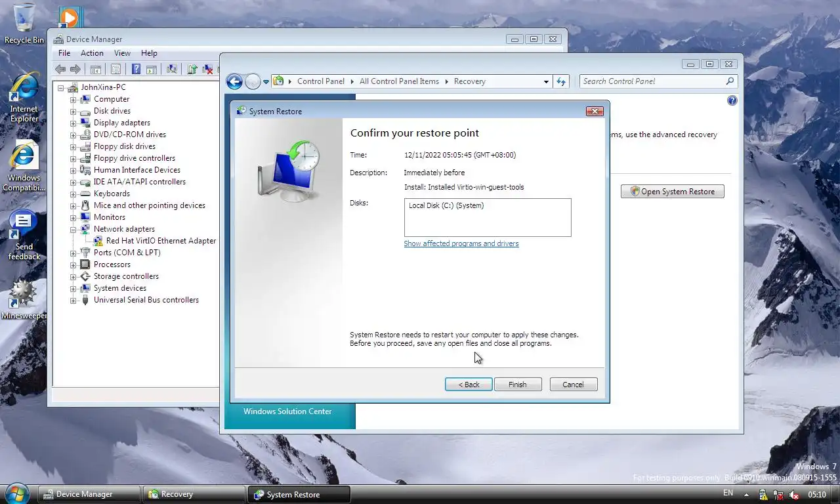Screen dimensions: 840x504
Task: Select Local Disk (C:) (System) in Disks list
Action: (446, 206)
